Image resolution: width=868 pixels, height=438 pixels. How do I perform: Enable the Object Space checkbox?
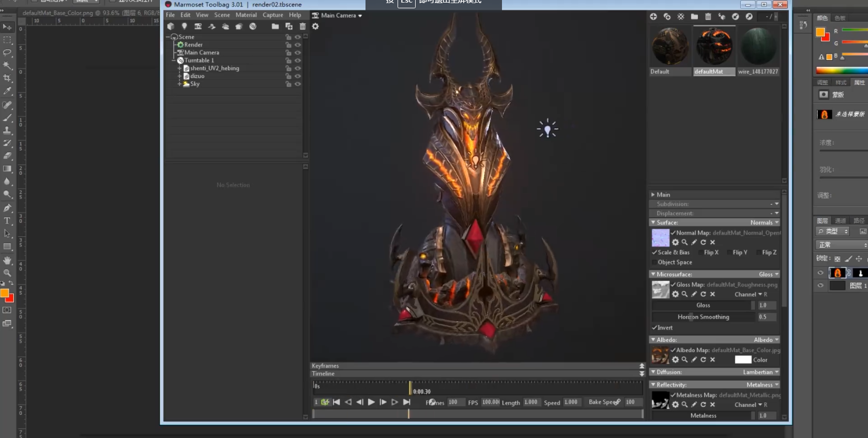654,262
